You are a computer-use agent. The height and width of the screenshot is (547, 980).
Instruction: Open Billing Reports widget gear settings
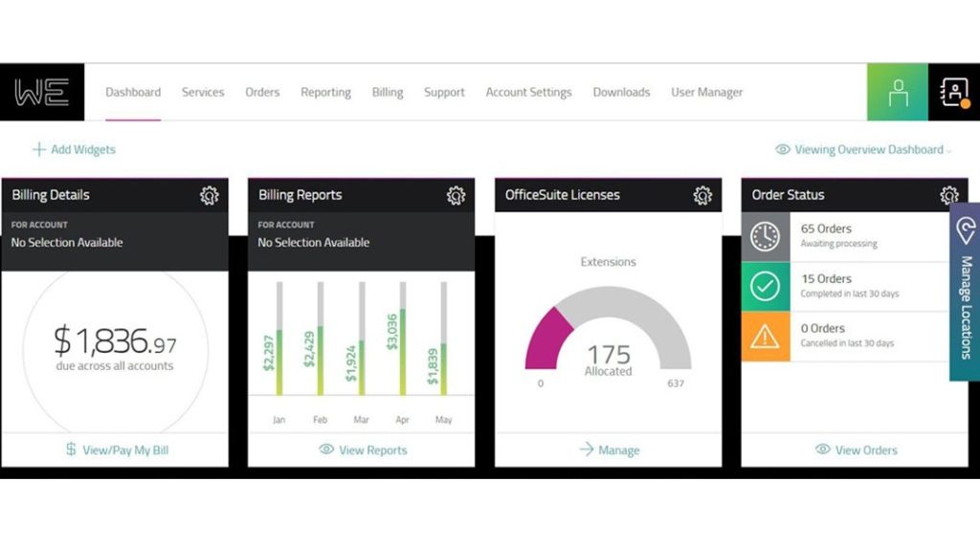pos(457,195)
